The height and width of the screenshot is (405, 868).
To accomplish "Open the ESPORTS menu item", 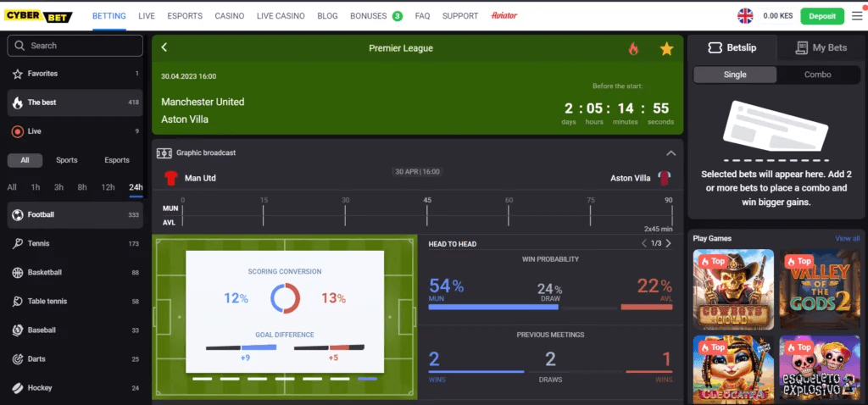I will pos(185,16).
